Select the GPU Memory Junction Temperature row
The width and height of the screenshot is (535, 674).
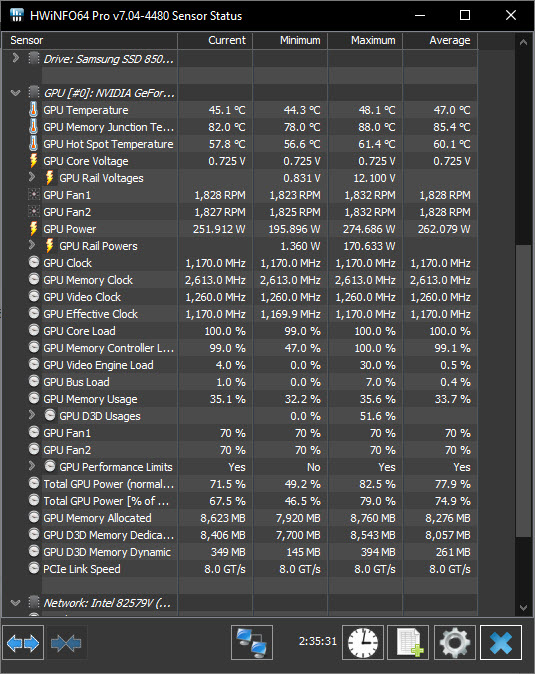click(239, 127)
